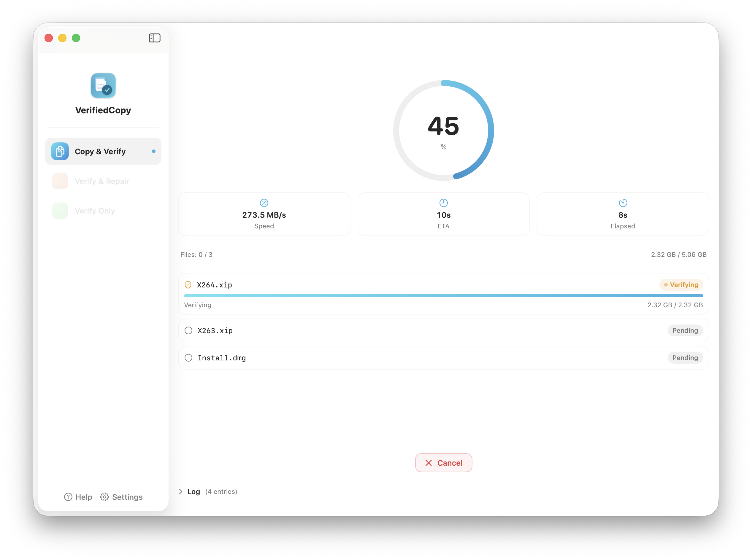Select the status circle beside Install.dmg
Image resolution: width=752 pixels, height=560 pixels.
pyautogui.click(x=189, y=358)
